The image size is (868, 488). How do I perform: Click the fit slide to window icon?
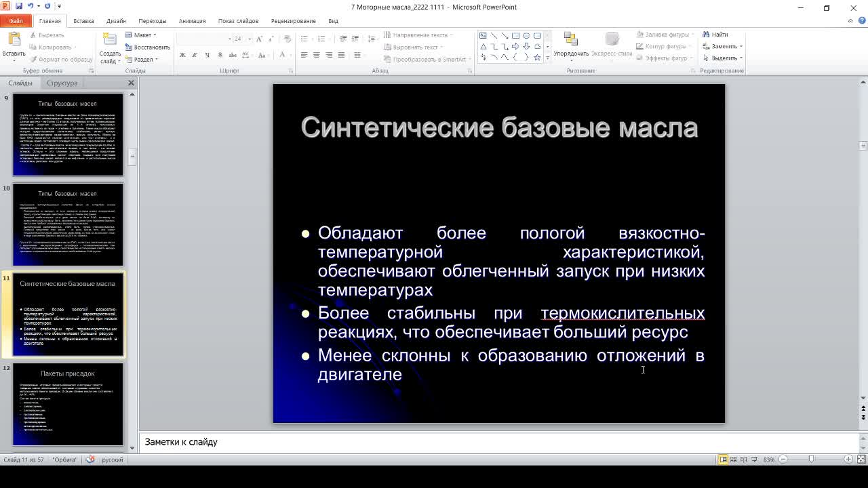(861, 460)
